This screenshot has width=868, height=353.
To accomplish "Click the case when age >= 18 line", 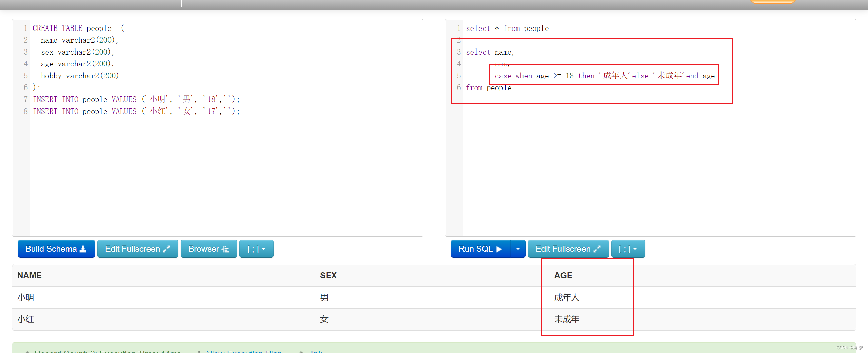I will point(605,76).
